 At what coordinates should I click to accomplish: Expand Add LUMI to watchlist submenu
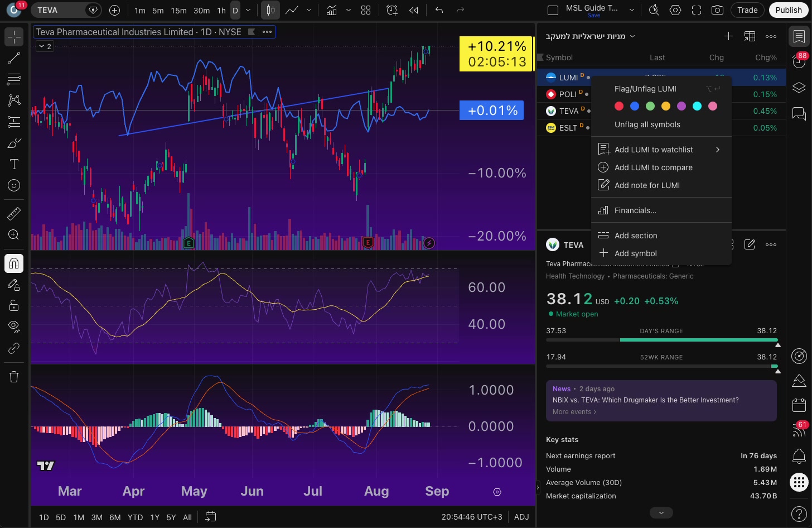pos(661,150)
